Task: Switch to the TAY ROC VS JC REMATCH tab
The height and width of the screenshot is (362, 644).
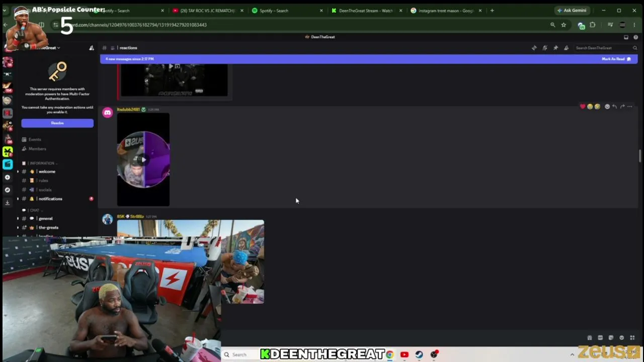Action: point(207,11)
